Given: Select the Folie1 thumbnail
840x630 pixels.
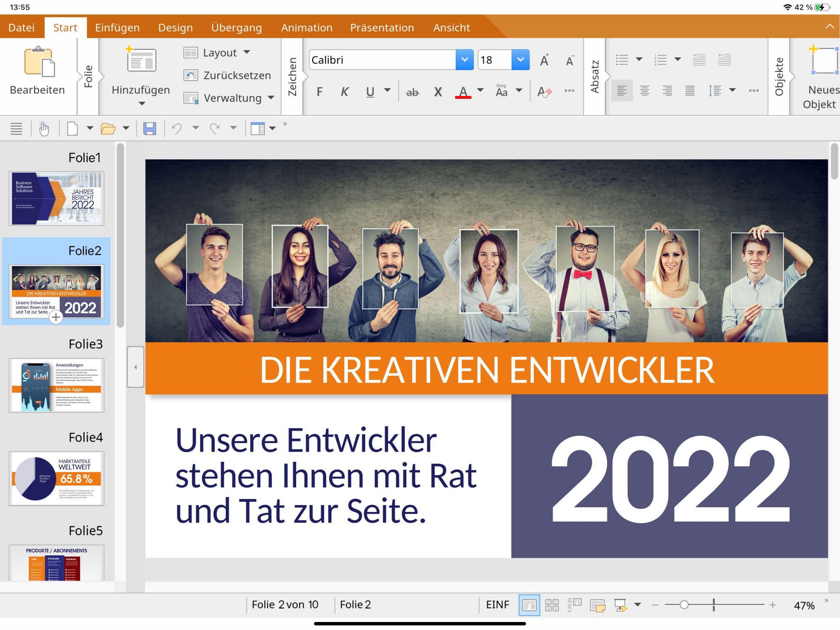Looking at the screenshot, I should pos(57,198).
